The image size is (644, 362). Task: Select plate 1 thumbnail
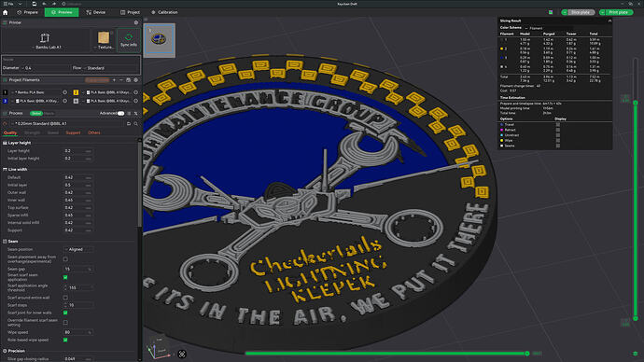pyautogui.click(x=159, y=40)
